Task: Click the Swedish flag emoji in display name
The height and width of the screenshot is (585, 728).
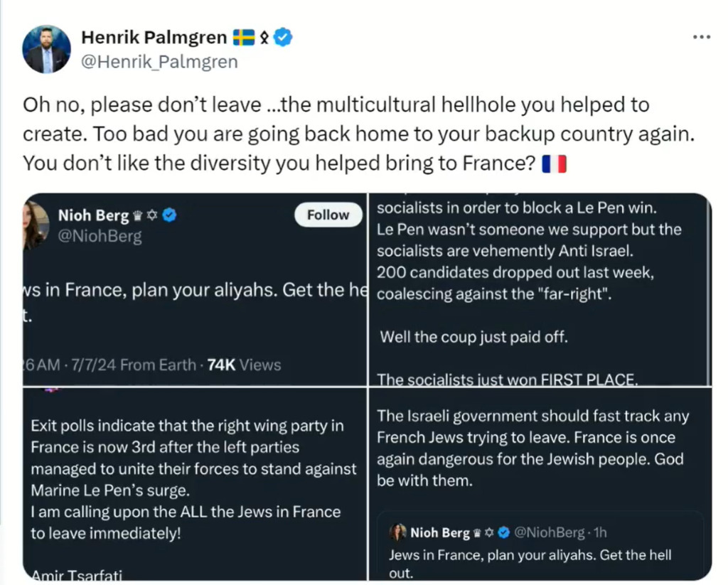Action: 243,37
